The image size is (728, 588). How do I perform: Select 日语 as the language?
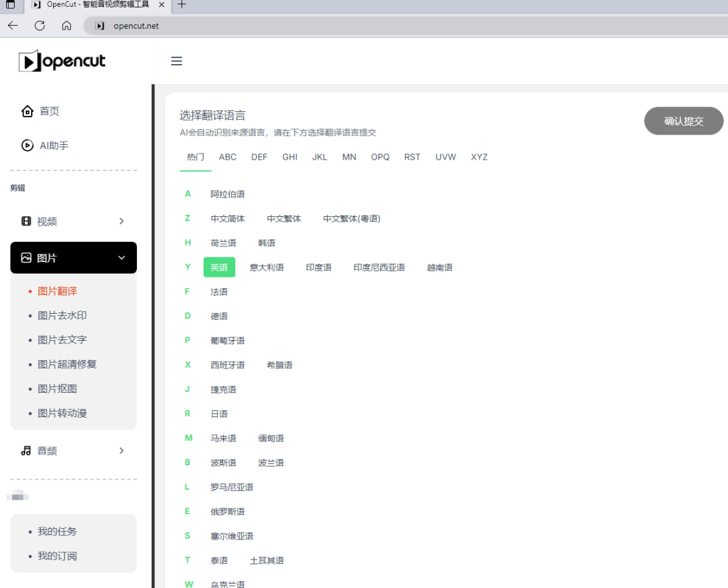coord(219,414)
